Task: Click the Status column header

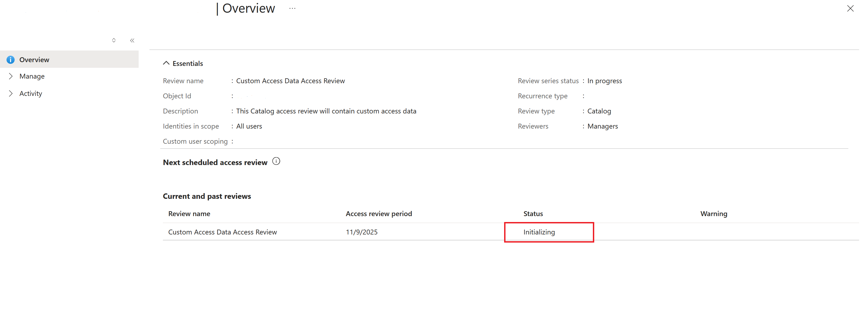Action: 532,213
